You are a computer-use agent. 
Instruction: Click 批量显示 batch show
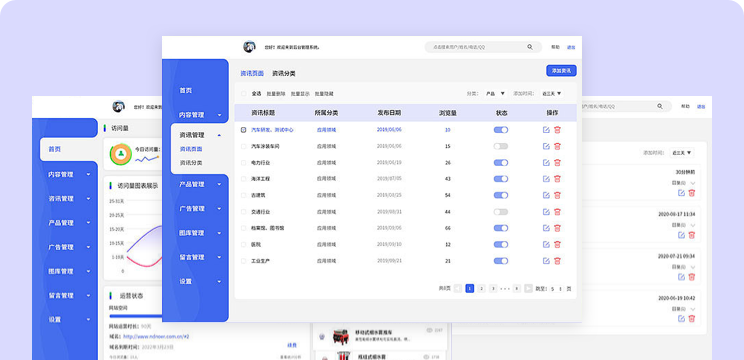(300, 94)
